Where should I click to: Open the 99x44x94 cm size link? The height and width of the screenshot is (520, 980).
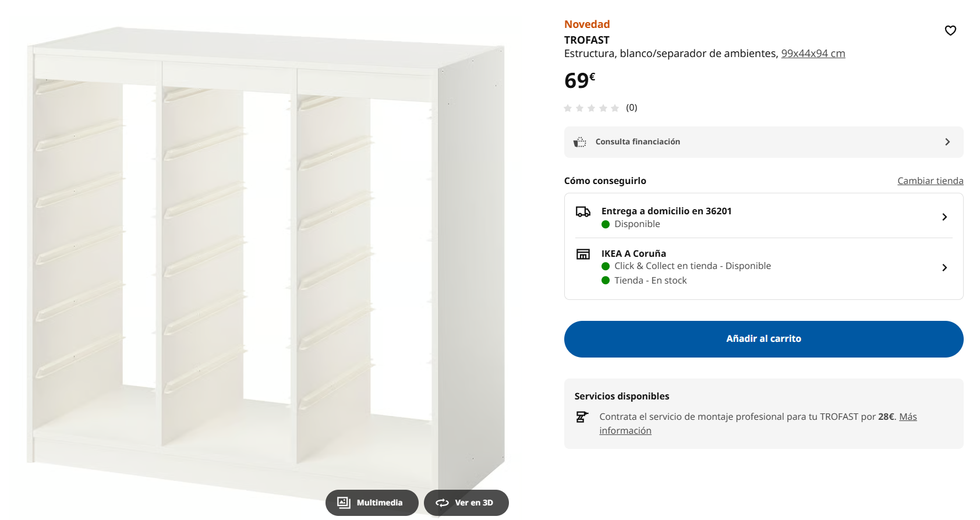coord(813,54)
